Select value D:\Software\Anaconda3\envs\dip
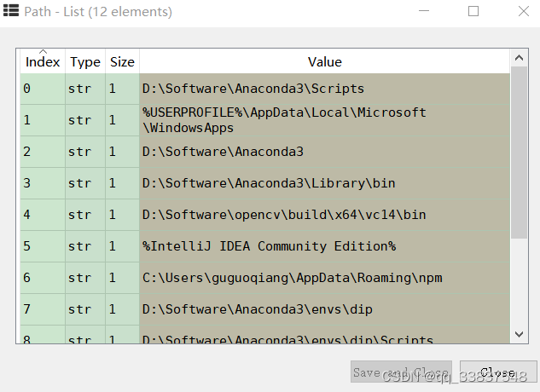This screenshot has width=540, height=392. point(324,309)
